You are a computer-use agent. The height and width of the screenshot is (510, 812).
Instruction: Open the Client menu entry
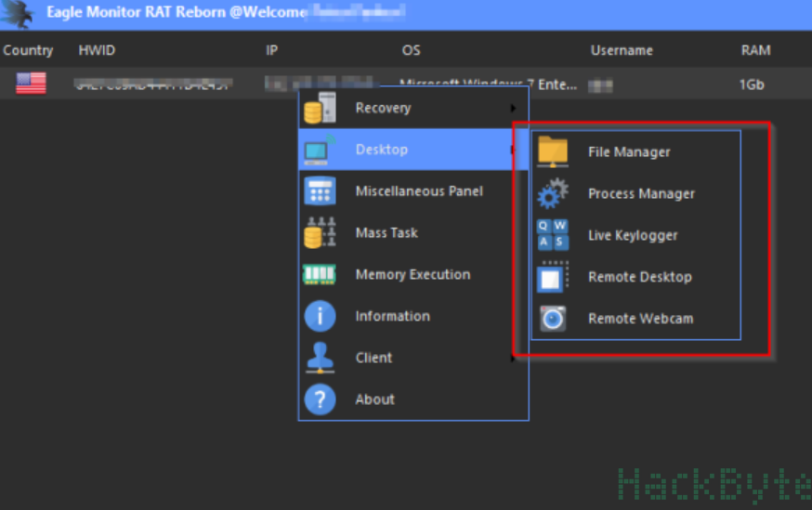click(x=413, y=358)
